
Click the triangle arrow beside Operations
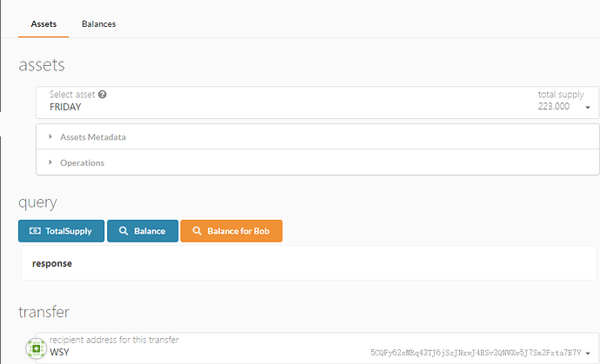(x=50, y=162)
